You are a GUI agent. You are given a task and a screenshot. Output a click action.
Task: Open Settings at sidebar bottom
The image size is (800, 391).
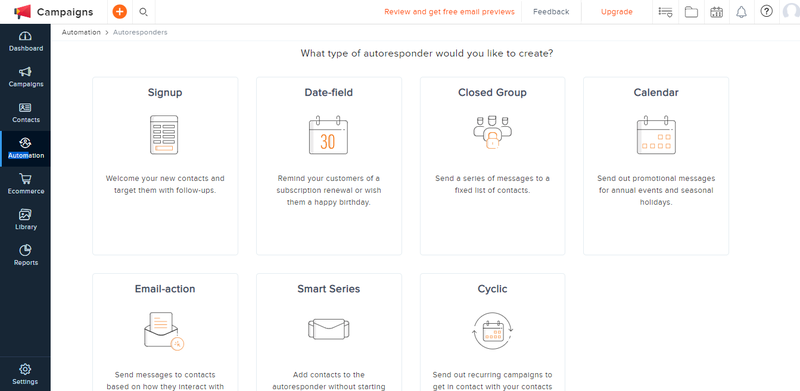pos(25,374)
